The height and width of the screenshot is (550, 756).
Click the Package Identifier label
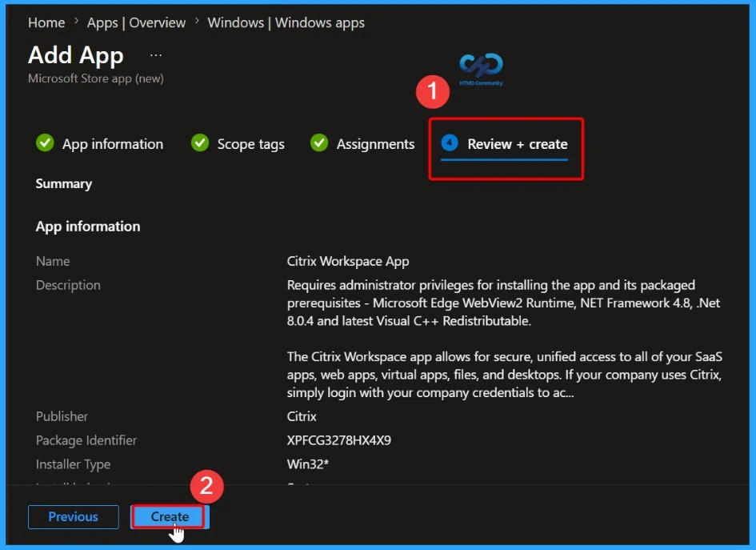pyautogui.click(x=86, y=440)
